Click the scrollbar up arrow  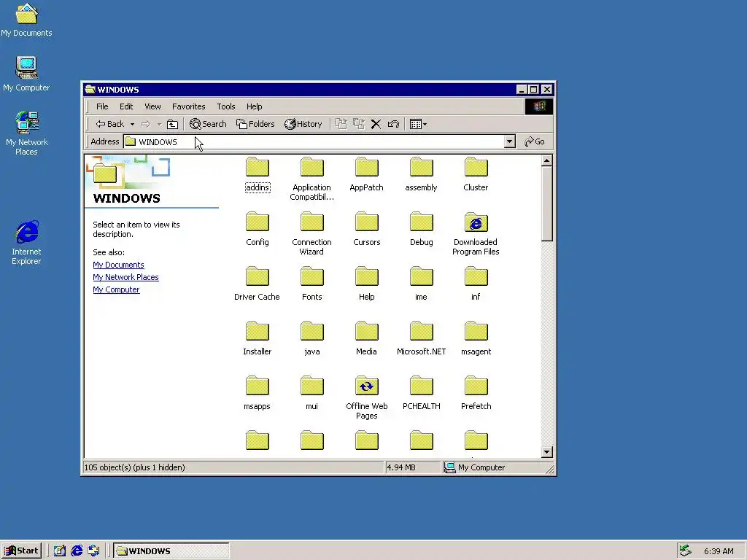(x=547, y=160)
